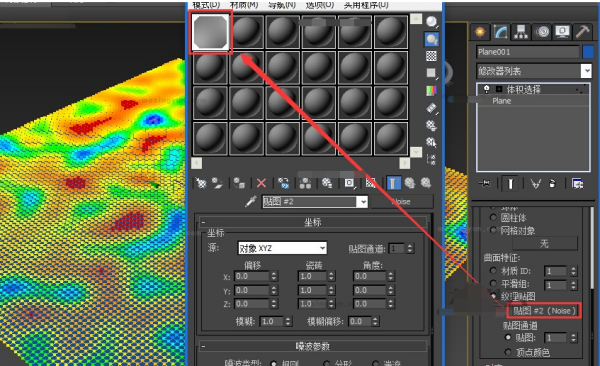600x366 pixels.
Task: Open 模式(D) menu
Action: 205,5
